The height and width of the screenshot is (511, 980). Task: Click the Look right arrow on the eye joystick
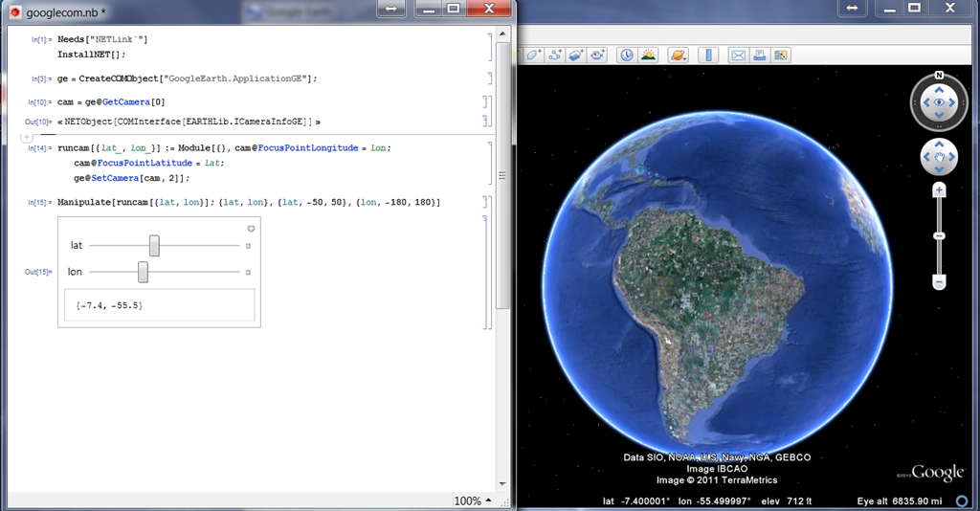pos(952,102)
